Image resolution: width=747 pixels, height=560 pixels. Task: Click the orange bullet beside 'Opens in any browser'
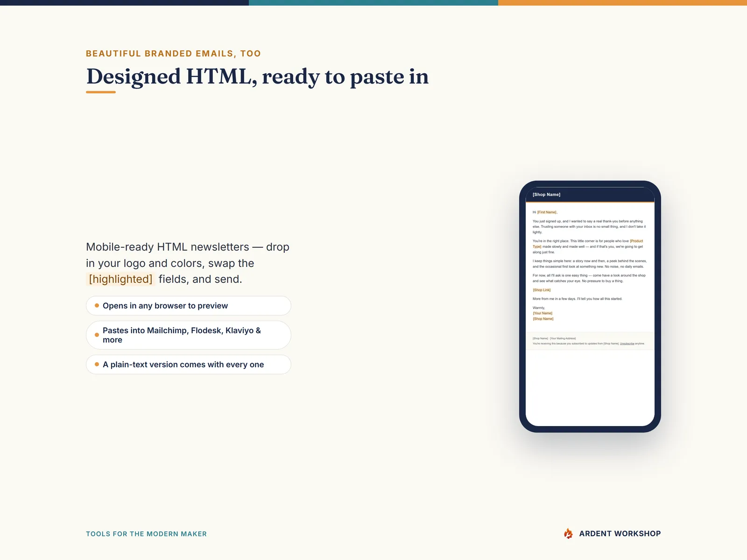(x=97, y=306)
